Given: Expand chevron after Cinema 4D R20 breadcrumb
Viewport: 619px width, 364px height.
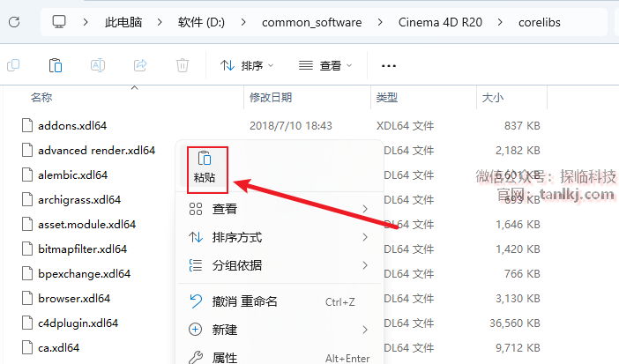Looking at the screenshot, I should pyautogui.click(x=500, y=22).
